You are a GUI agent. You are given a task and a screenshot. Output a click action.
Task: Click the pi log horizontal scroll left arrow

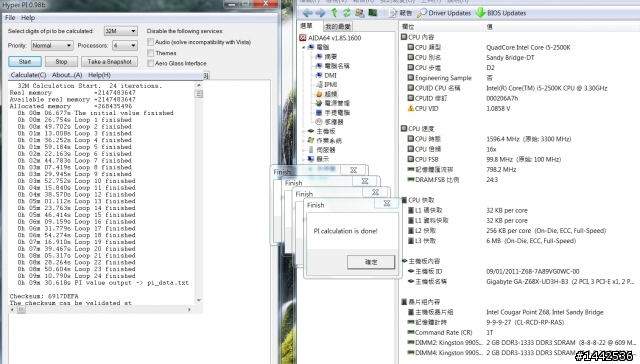12,310
